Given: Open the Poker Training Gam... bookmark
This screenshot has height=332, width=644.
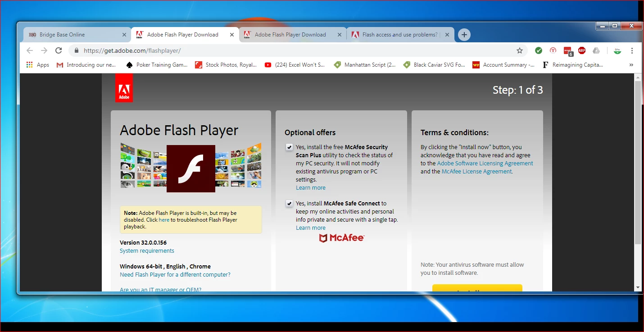Looking at the screenshot, I should [x=156, y=65].
